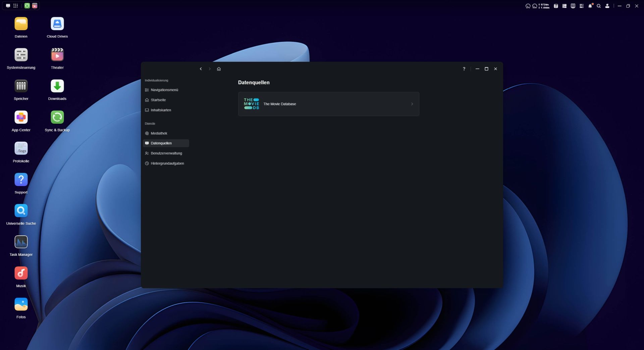Click the search magnifier in top bar
The width and height of the screenshot is (644, 350).
point(598,6)
